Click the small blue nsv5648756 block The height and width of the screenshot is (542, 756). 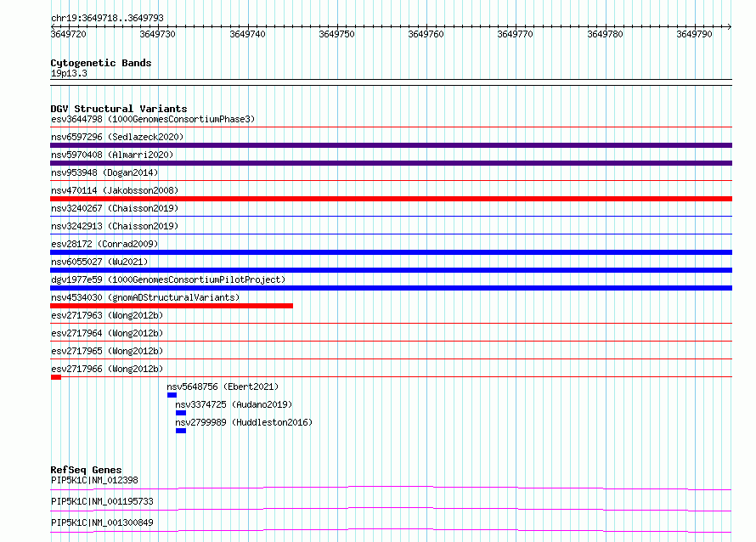pyautogui.click(x=172, y=395)
